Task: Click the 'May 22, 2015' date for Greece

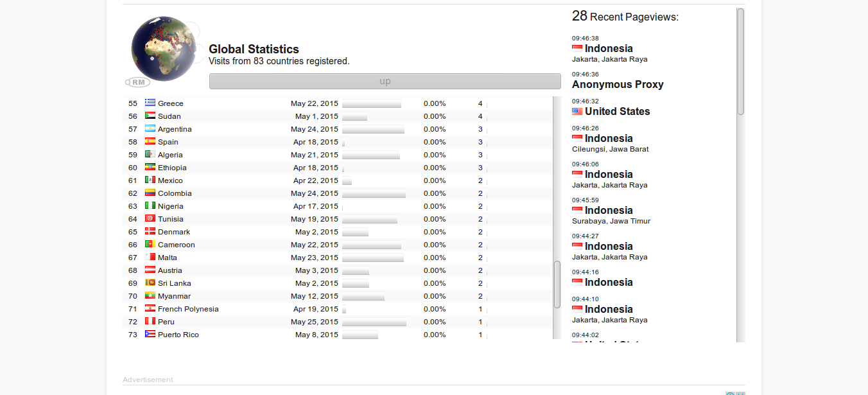Action: [x=314, y=103]
